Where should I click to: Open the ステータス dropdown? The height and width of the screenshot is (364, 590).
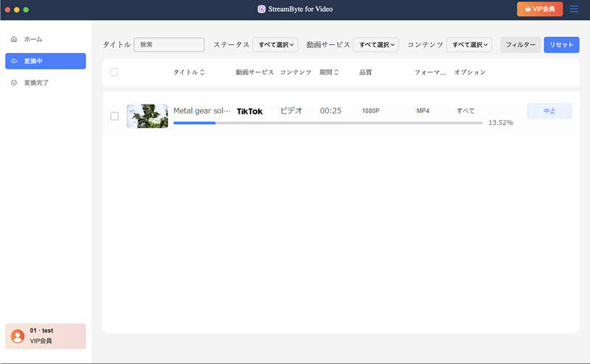click(276, 44)
